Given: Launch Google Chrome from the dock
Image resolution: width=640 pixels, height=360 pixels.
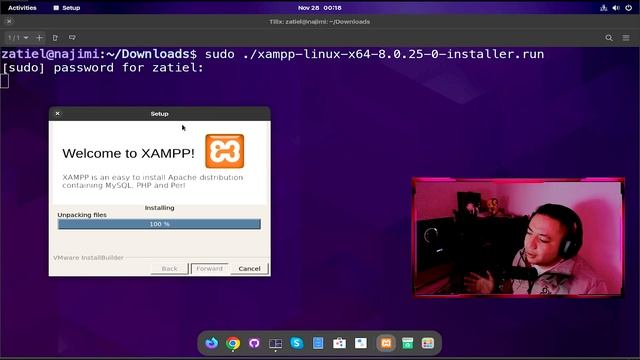Looking at the screenshot, I should point(233,343).
